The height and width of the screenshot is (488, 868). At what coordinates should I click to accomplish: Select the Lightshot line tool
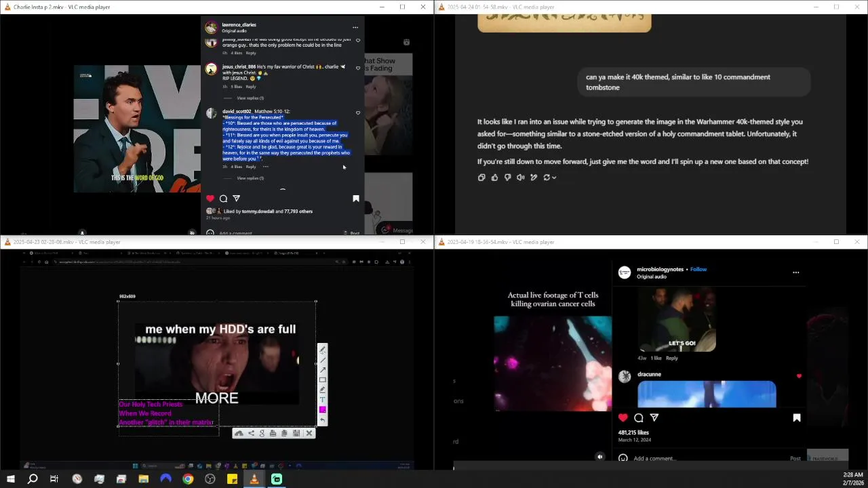click(323, 360)
